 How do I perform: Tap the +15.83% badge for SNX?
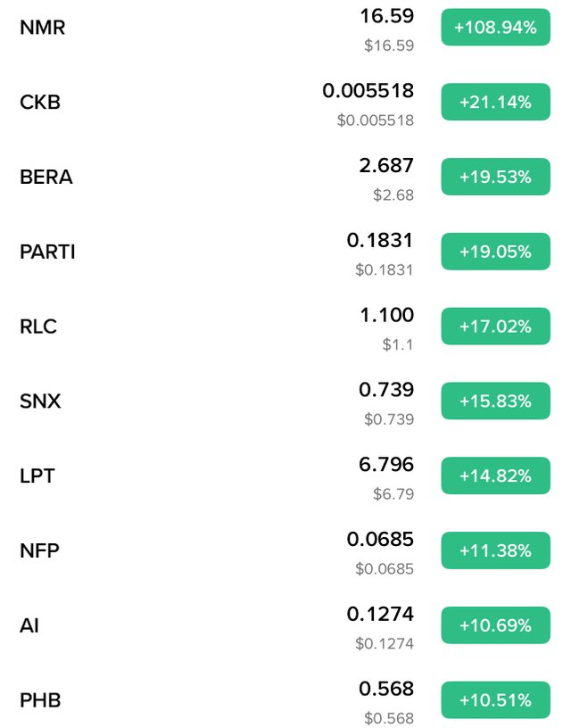coord(495,401)
